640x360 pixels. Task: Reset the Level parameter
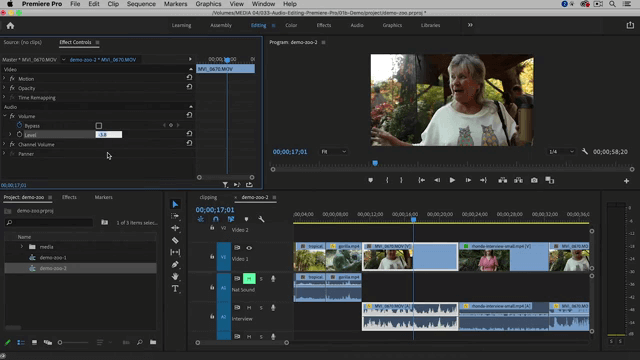click(x=189, y=133)
